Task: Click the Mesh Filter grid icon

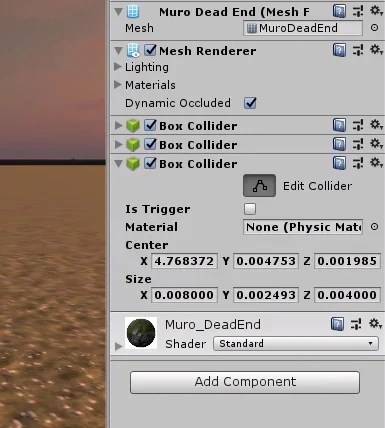Action: click(x=133, y=12)
